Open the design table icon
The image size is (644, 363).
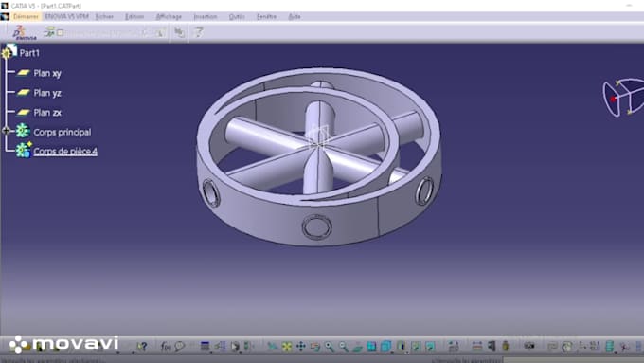(x=205, y=346)
